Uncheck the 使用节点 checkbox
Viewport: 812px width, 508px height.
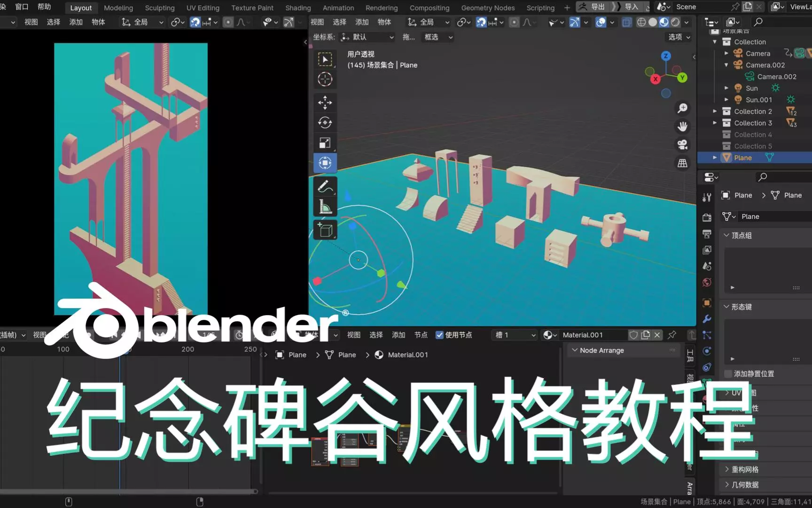click(x=439, y=335)
